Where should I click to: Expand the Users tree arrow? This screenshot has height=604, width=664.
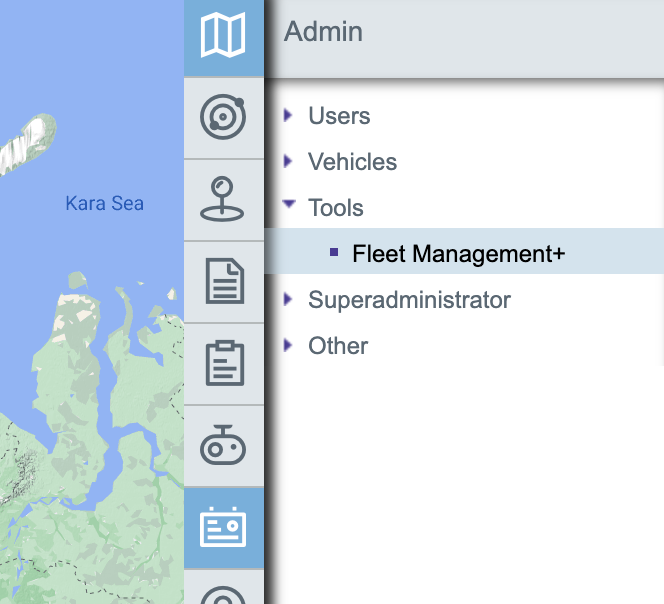(x=289, y=115)
